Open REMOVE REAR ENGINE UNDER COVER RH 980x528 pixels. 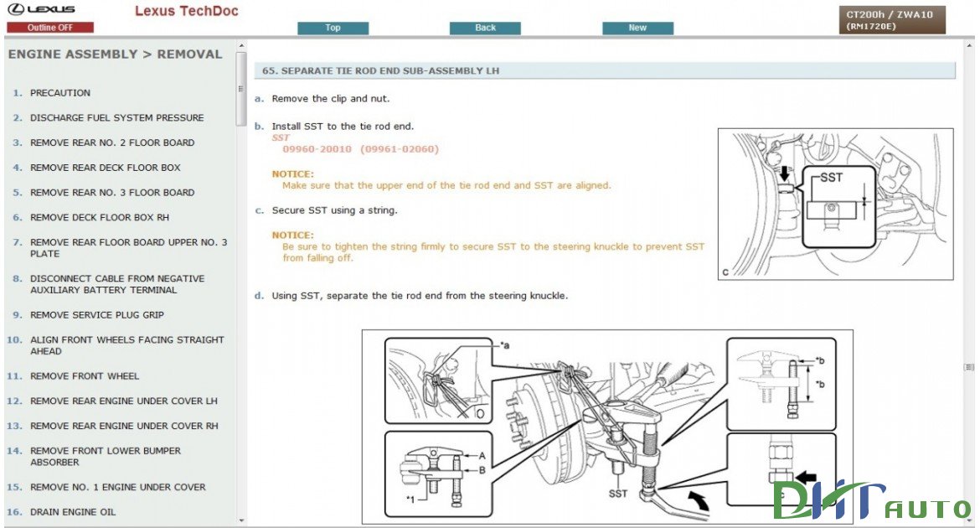coord(124,426)
